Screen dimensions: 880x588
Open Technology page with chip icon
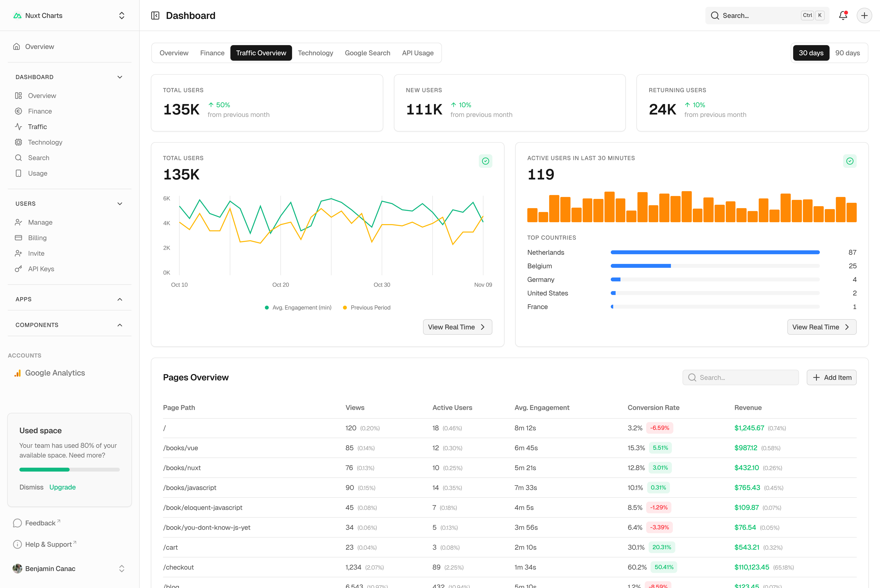tap(45, 142)
